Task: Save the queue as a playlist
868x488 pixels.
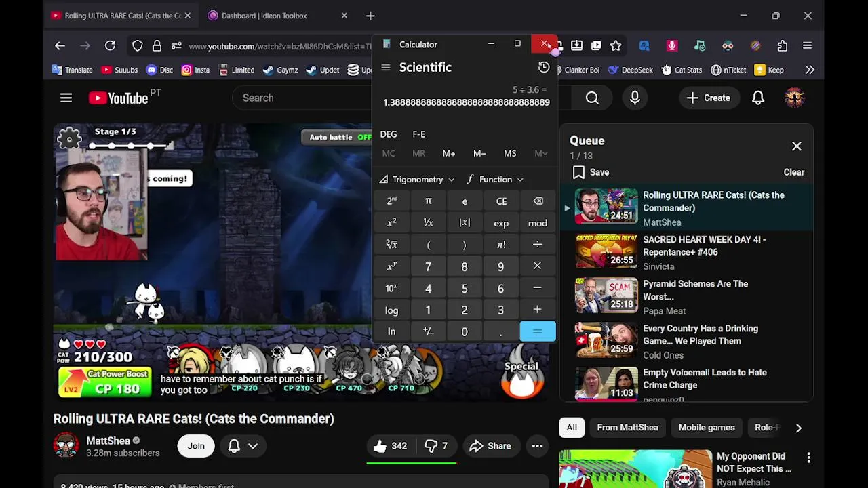Action: (x=591, y=172)
